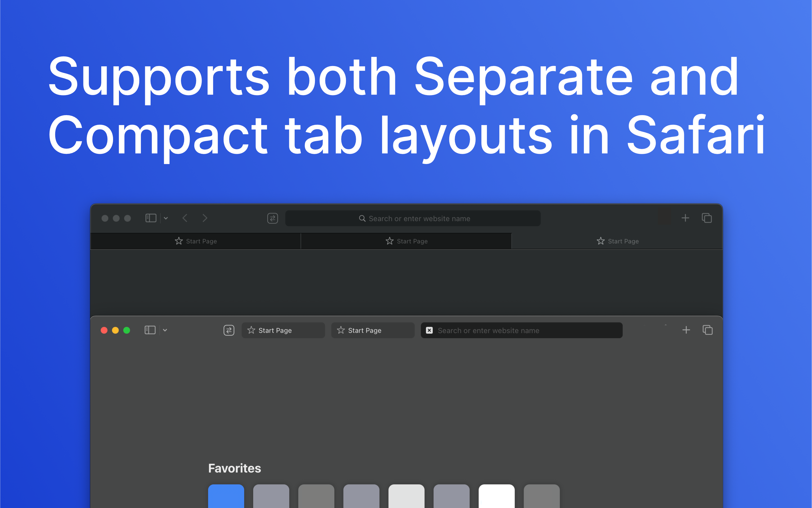Open the fifth light gray Favorites tile
The width and height of the screenshot is (812, 508).
coord(406,496)
